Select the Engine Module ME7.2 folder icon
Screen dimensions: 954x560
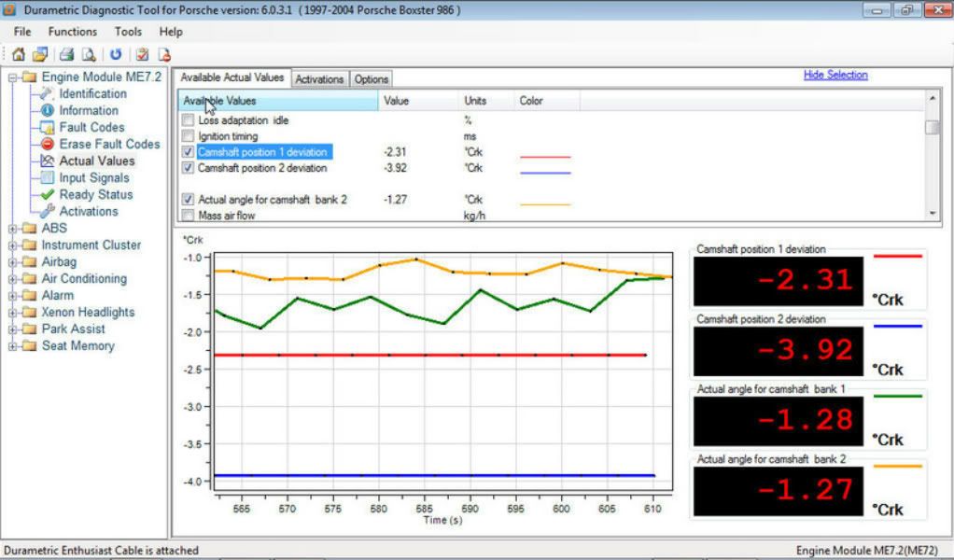click(29, 77)
